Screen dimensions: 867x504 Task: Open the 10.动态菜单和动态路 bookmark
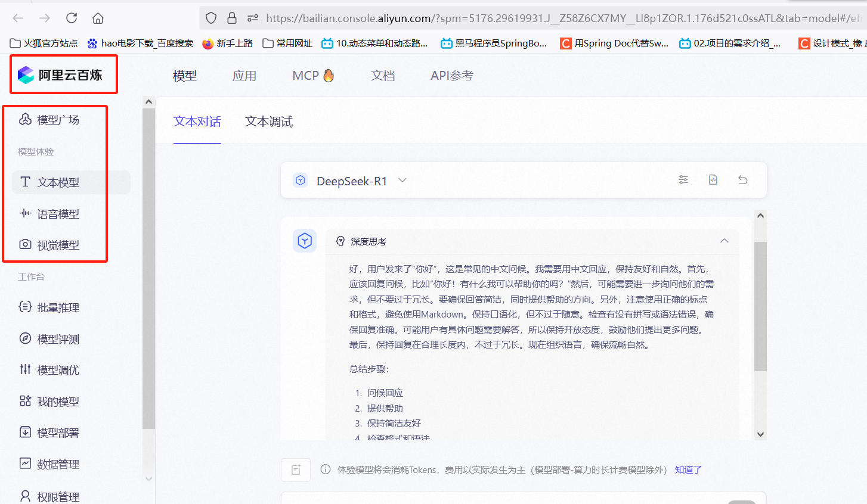(x=374, y=43)
